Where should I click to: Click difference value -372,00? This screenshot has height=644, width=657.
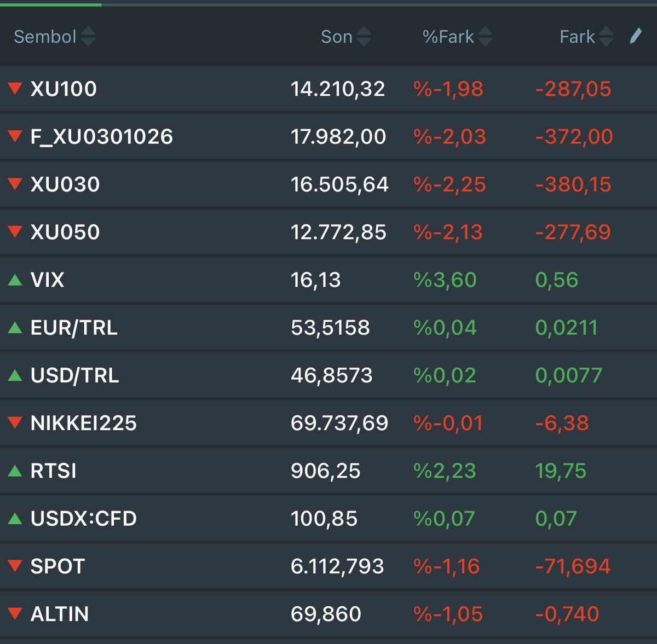coord(574,136)
